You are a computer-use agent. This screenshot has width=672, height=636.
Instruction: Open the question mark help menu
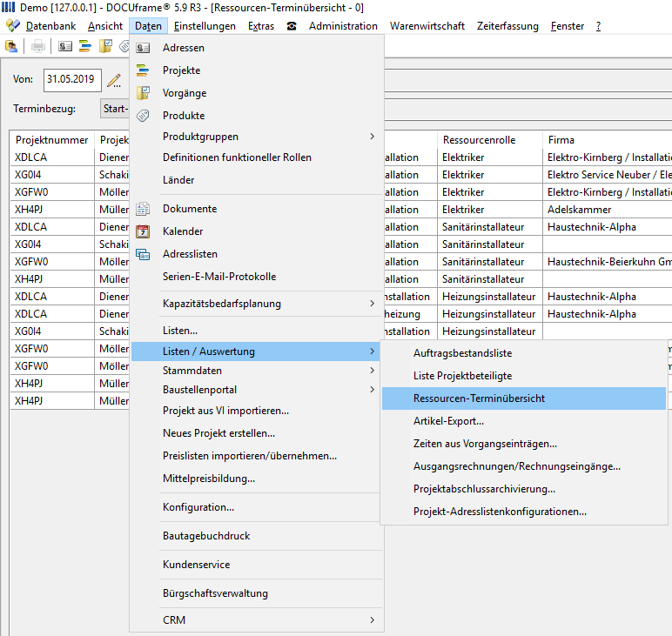[x=598, y=26]
